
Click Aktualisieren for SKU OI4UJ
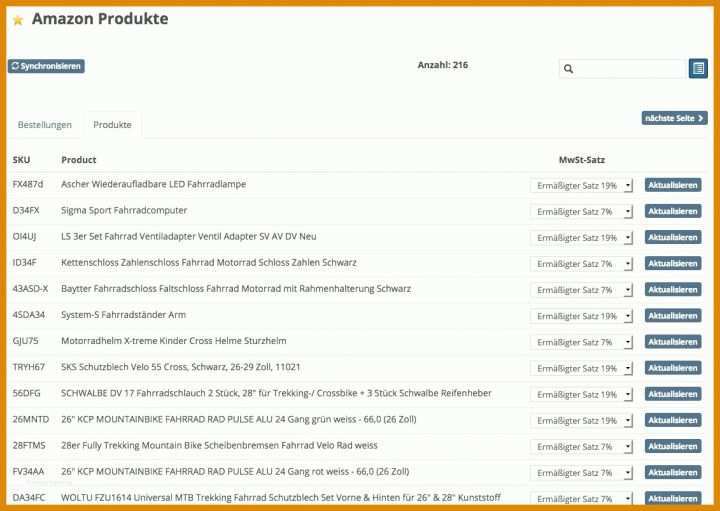[x=673, y=237]
